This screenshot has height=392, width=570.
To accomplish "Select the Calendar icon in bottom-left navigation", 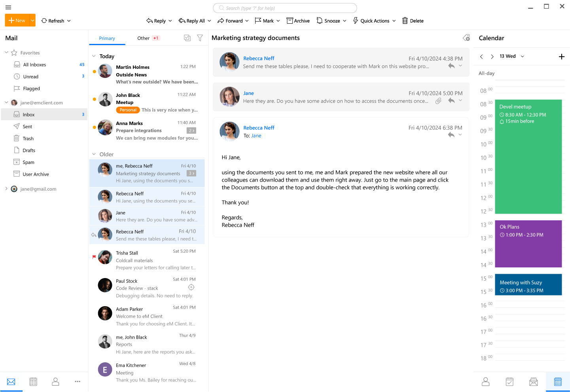I will pyautogui.click(x=33, y=381).
